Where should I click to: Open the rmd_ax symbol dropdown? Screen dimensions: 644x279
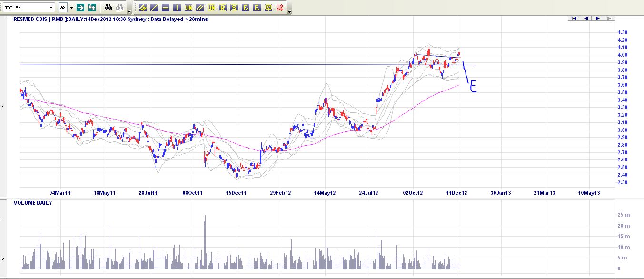(51, 8)
